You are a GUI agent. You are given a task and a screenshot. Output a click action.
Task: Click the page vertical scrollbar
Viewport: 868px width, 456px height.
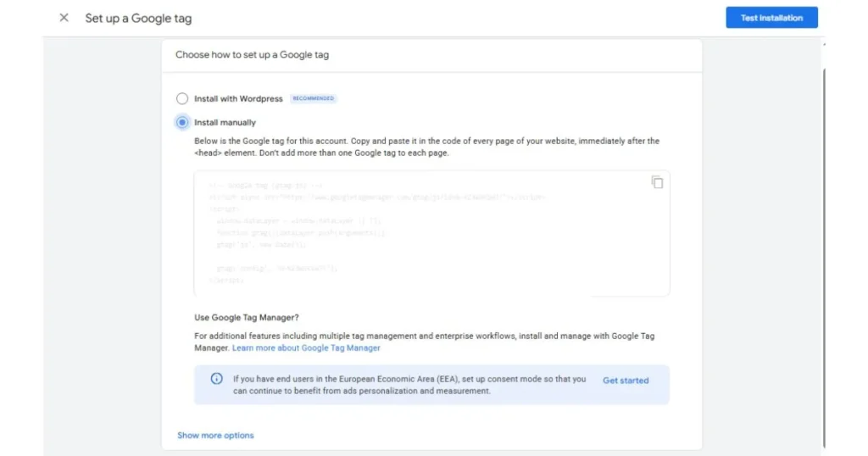coord(824,258)
